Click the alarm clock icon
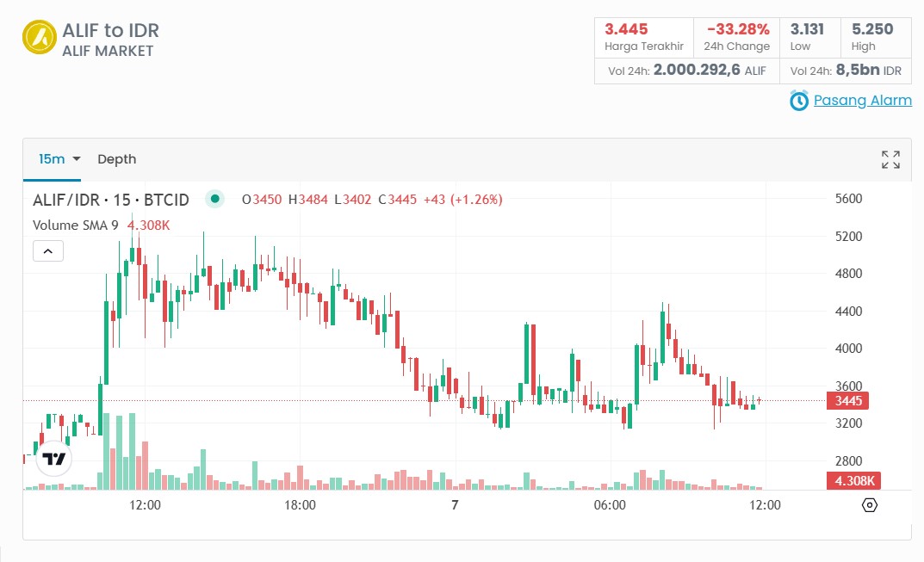The width and height of the screenshot is (924, 562). (x=799, y=101)
